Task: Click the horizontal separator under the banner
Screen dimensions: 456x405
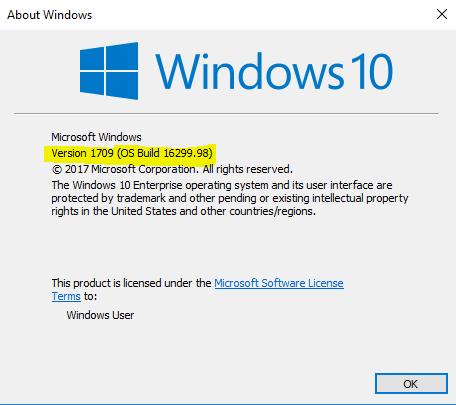Action: click(226, 113)
